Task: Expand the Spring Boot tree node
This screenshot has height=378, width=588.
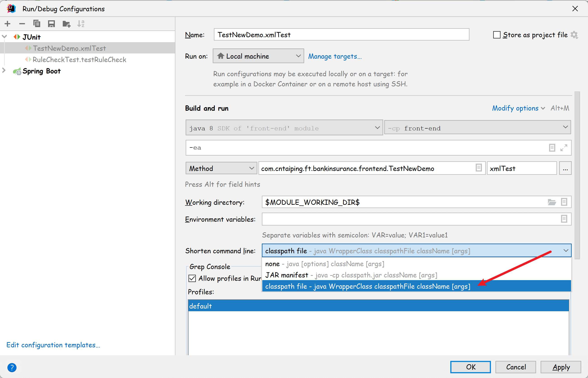Action: click(x=4, y=71)
